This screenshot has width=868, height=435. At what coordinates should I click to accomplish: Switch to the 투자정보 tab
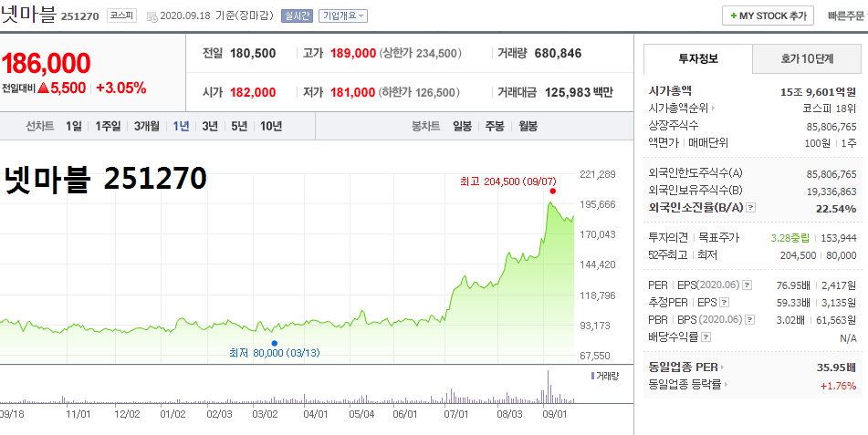pos(698,58)
